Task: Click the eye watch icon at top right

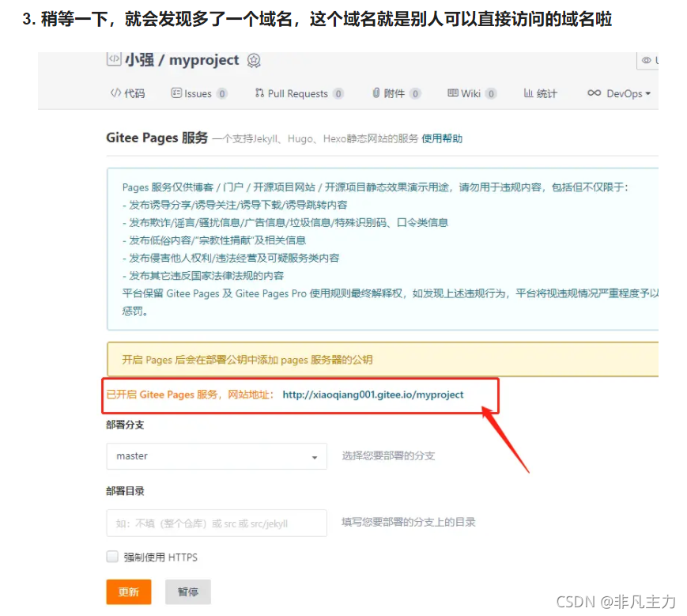Action: click(646, 60)
